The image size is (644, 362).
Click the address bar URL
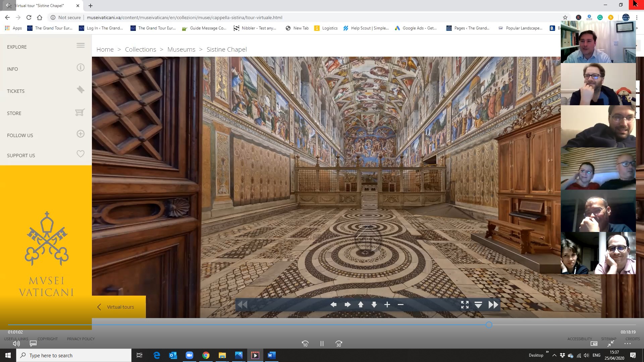click(184, 17)
